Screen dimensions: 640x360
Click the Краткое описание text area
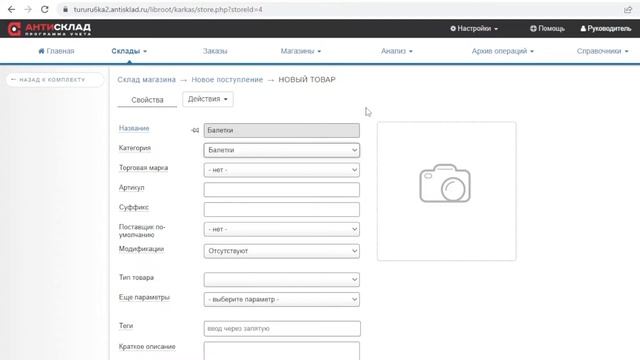(x=282, y=351)
